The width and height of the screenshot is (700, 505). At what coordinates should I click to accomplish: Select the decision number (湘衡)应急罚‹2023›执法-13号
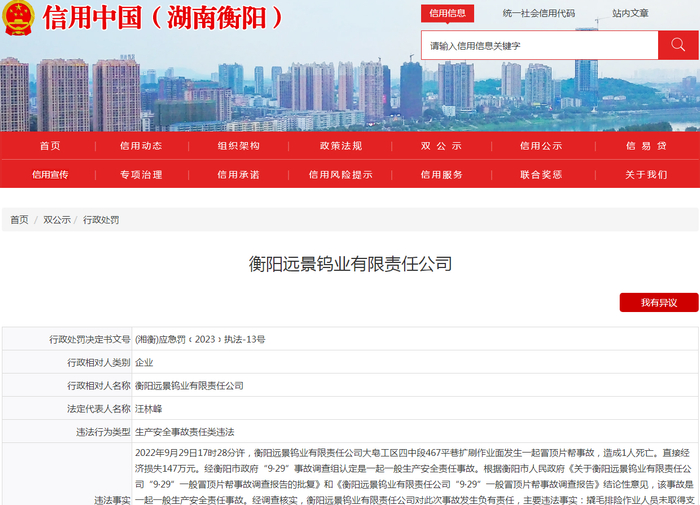pos(200,339)
